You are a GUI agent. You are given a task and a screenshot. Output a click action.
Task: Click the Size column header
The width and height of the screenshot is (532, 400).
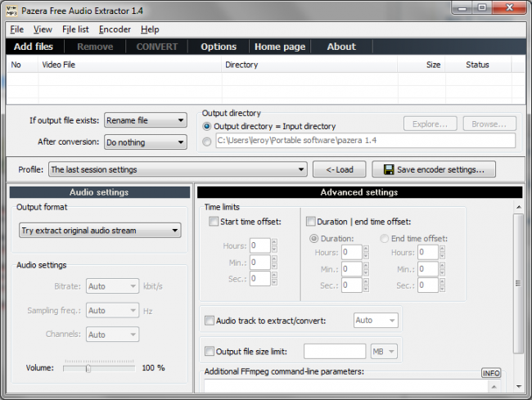(x=421, y=65)
